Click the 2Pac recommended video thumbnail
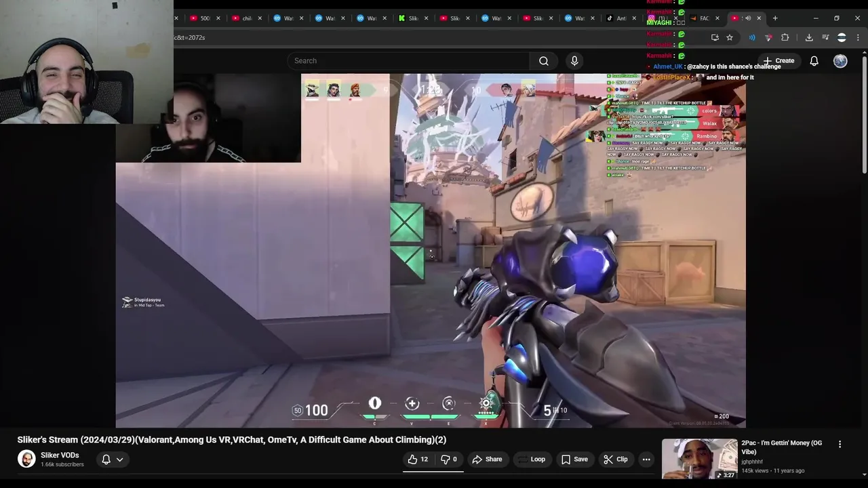This screenshot has height=488, width=868. [699, 459]
